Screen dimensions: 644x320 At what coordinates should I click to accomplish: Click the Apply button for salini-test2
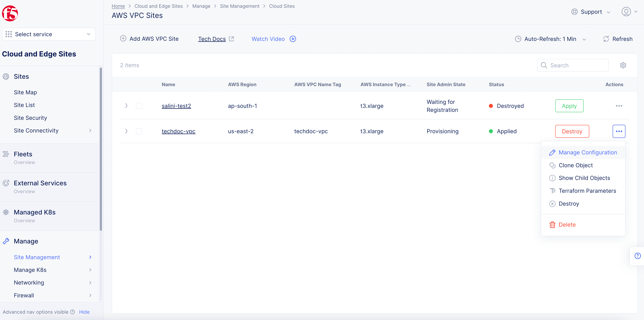[x=569, y=106]
